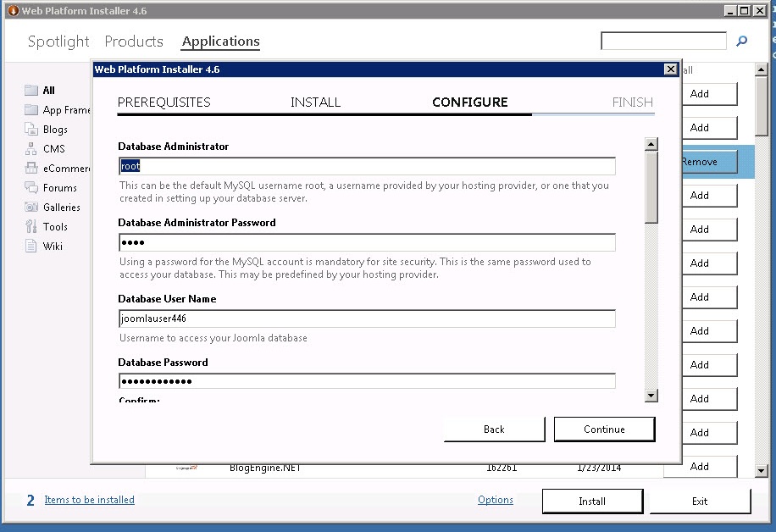Click the Galleries camera icon

pos(31,207)
